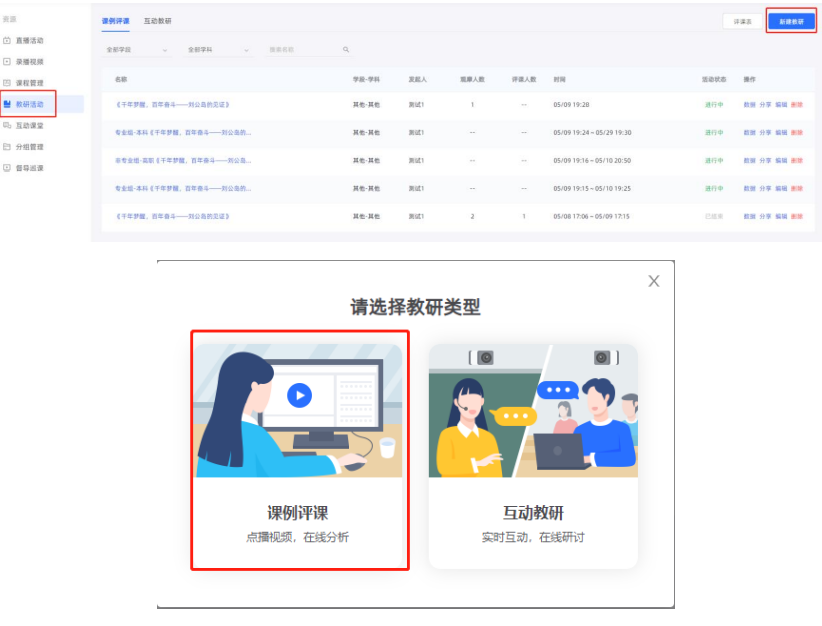Choose the 课例评课 type card
The width and height of the screenshot is (822, 626).
click(x=299, y=451)
